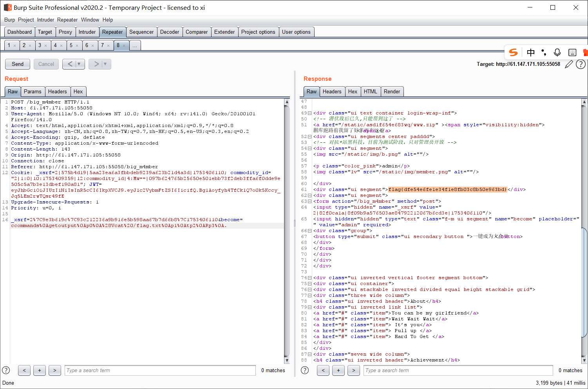Show the request Hex tab

tap(78, 91)
